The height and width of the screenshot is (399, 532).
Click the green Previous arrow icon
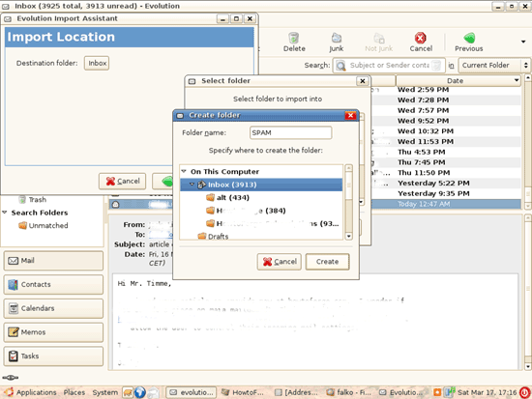(469, 38)
